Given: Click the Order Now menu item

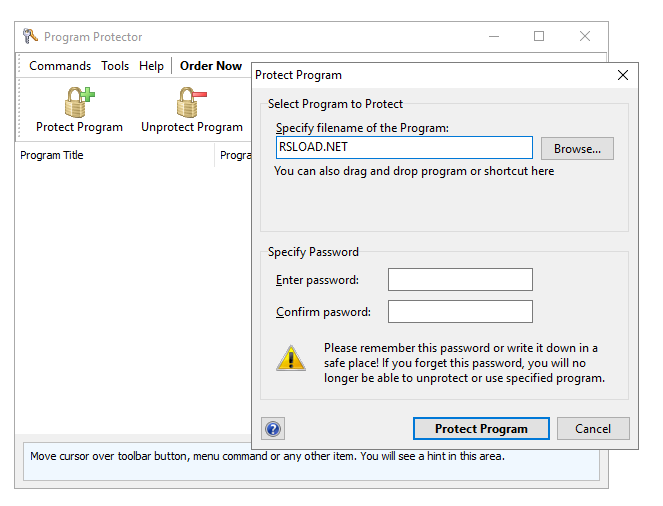Looking at the screenshot, I should (x=211, y=66).
